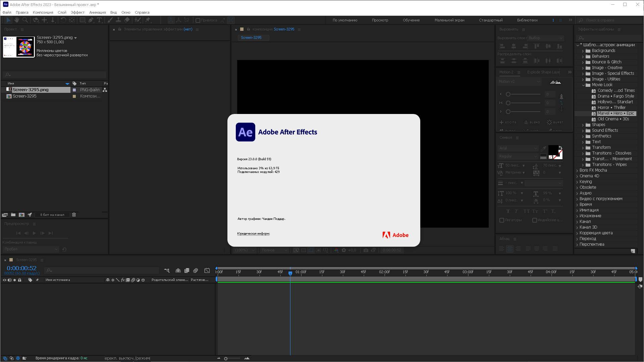Open the Справка menu
The height and width of the screenshot is (362, 644).
point(142,12)
